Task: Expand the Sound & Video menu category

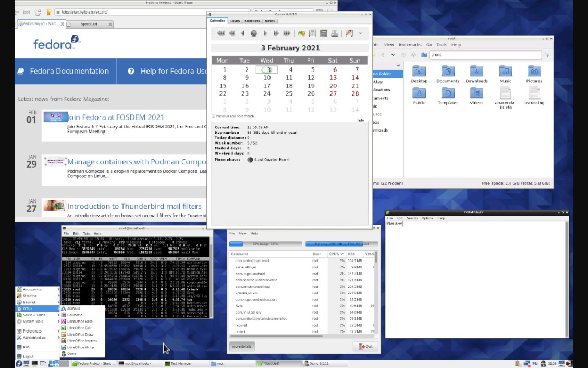Action: [34, 315]
